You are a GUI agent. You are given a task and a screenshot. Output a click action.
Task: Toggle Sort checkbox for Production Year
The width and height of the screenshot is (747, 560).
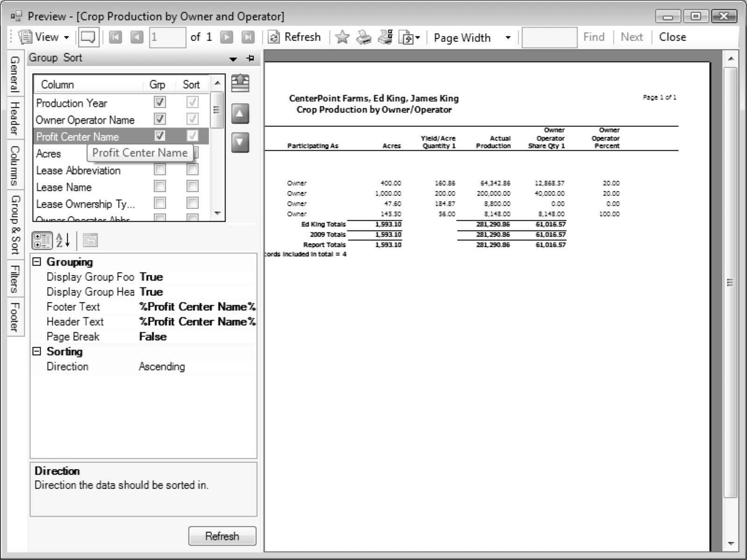[192, 102]
